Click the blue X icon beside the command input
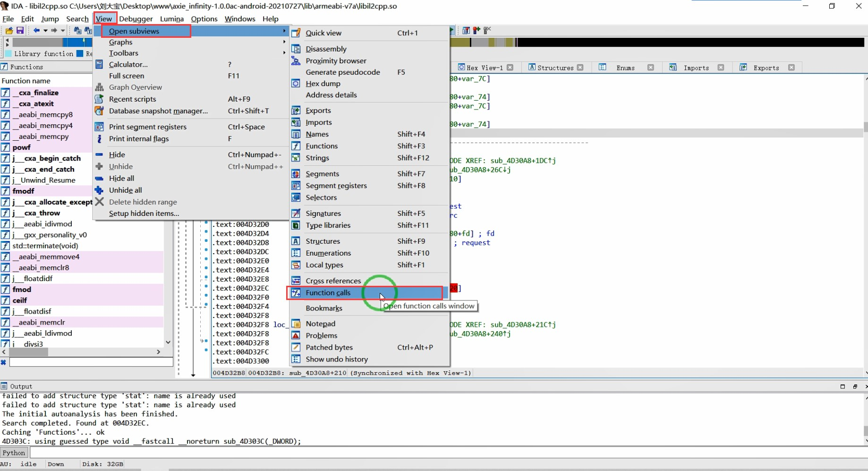Image resolution: width=868 pixels, height=471 pixels. [x=4, y=362]
